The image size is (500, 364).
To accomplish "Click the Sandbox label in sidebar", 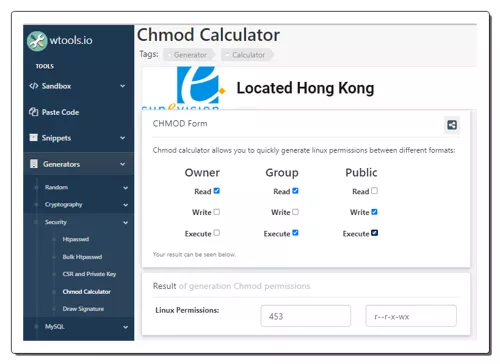I will (x=56, y=86).
